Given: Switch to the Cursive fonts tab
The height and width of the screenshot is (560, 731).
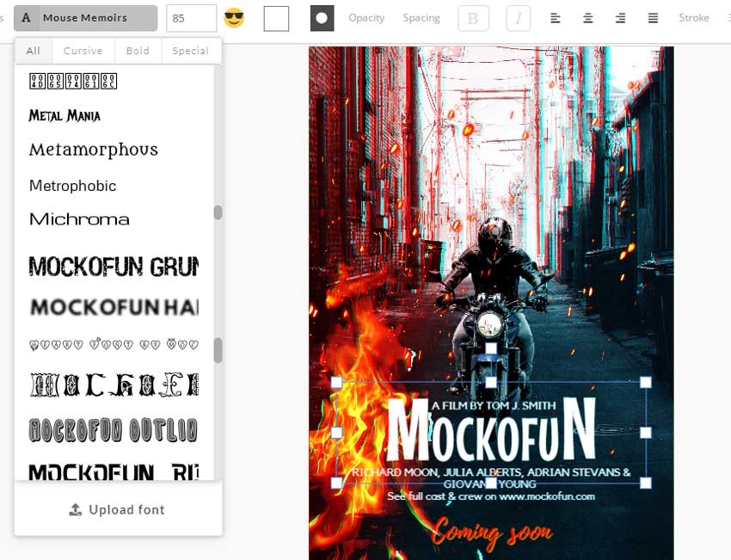Looking at the screenshot, I should [83, 51].
